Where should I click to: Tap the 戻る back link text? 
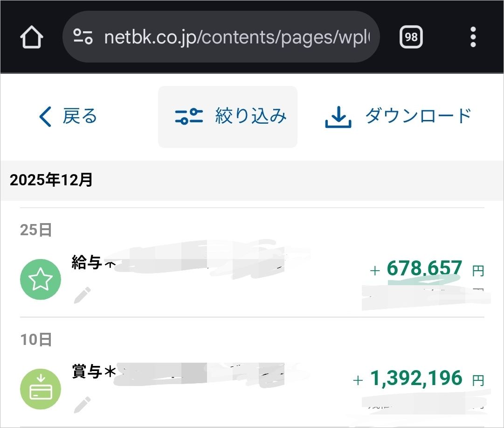coord(80,116)
